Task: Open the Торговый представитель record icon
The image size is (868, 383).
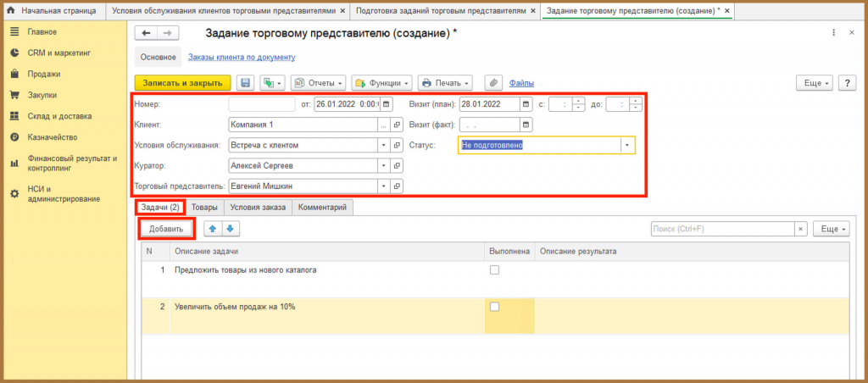Action: click(x=397, y=186)
